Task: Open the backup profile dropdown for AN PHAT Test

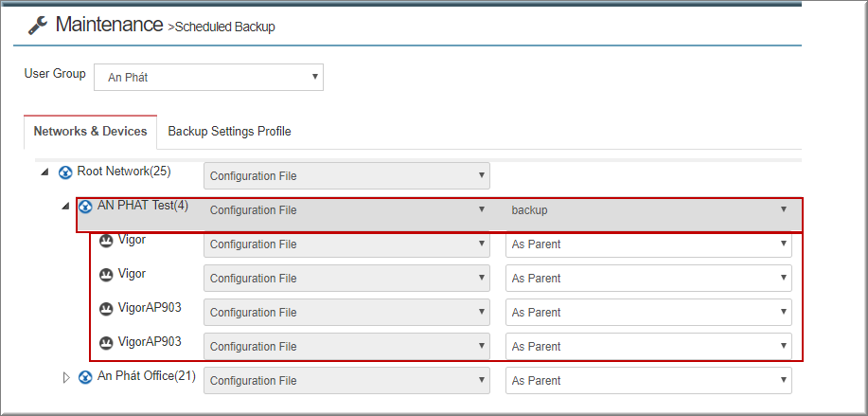Action: tap(648, 210)
